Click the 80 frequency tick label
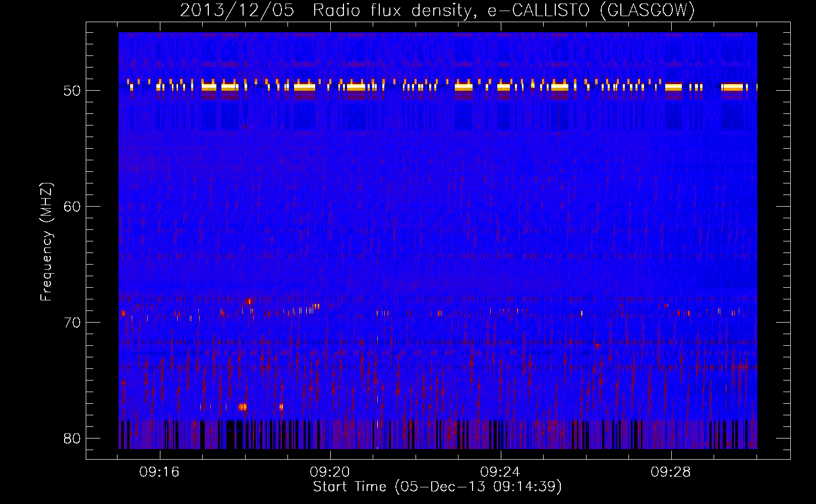The image size is (816, 504). pyautogui.click(x=72, y=438)
